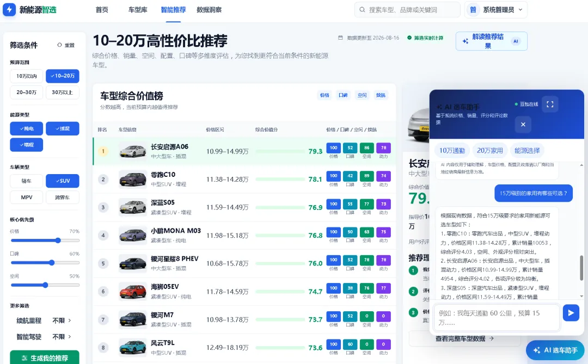Click the 能源选择 quick prompt chip
Screen dimensions: 588x364
coord(527,150)
